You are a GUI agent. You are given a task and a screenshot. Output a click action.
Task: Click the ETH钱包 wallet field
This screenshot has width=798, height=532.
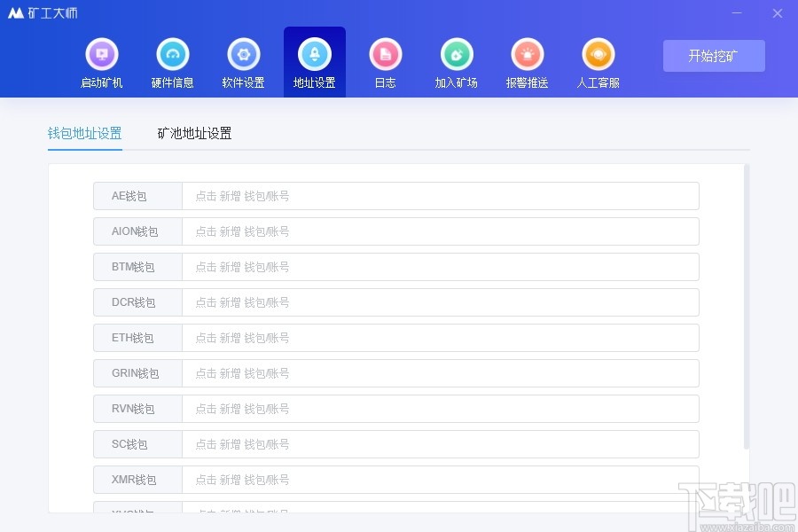click(441, 338)
